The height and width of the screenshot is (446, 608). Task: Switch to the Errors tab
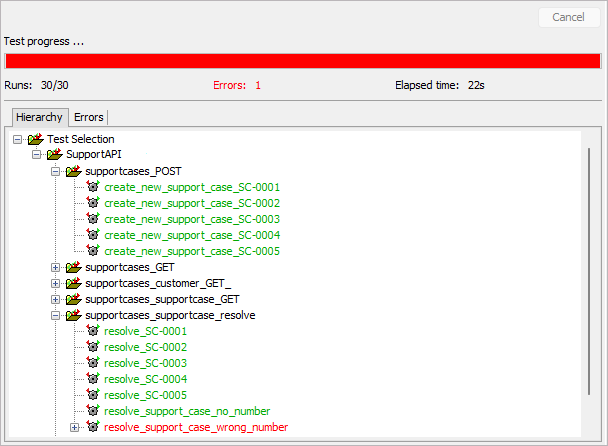88,117
